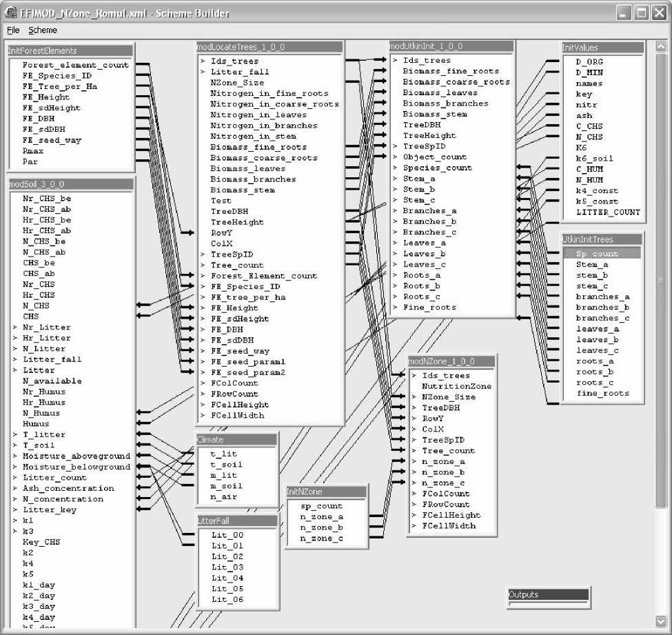
Task: Select the highlighted Sp_count row in UtkinInitTrees
Action: point(602,254)
